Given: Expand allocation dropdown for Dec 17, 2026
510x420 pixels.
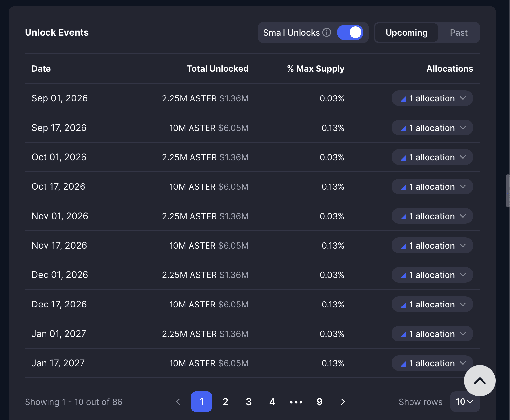Looking at the screenshot, I should (432, 304).
